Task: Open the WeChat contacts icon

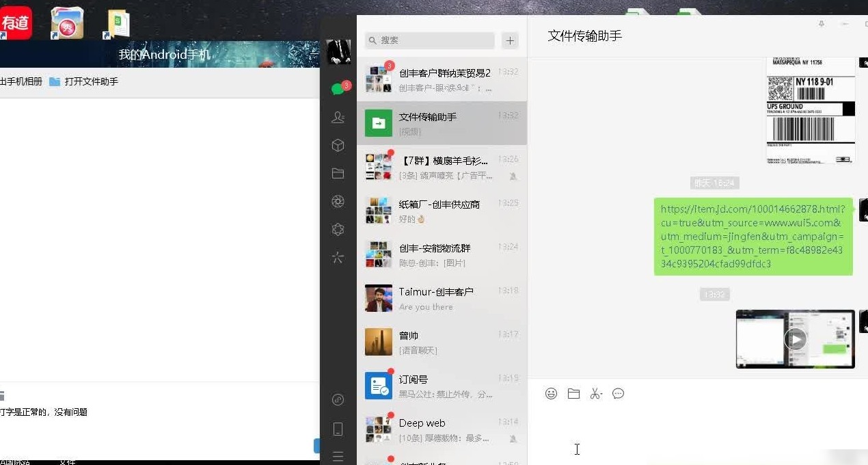Action: [338, 118]
